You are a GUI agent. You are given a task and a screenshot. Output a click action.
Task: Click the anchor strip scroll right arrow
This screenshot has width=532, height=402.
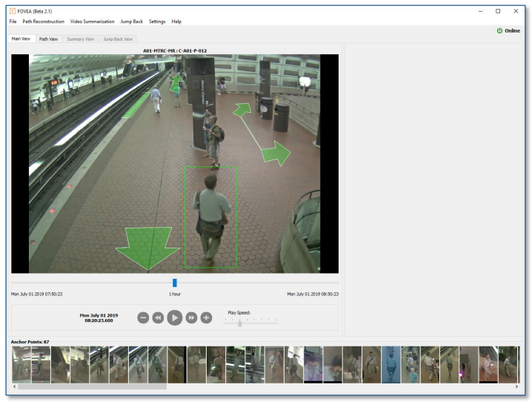tap(516, 386)
